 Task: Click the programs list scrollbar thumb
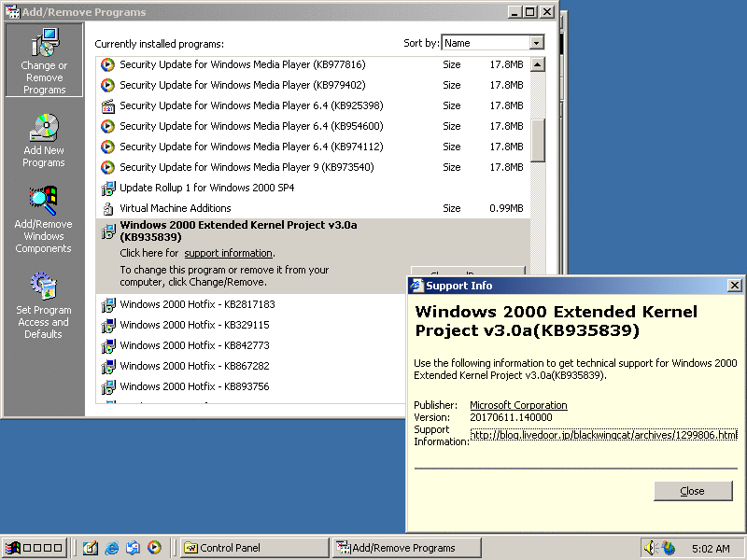pyautogui.click(x=538, y=141)
